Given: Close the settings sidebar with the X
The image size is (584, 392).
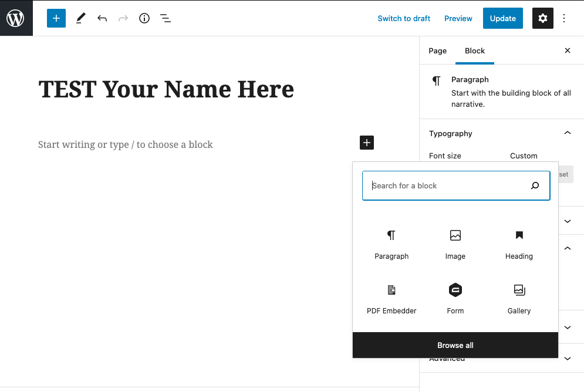Looking at the screenshot, I should tap(567, 50).
